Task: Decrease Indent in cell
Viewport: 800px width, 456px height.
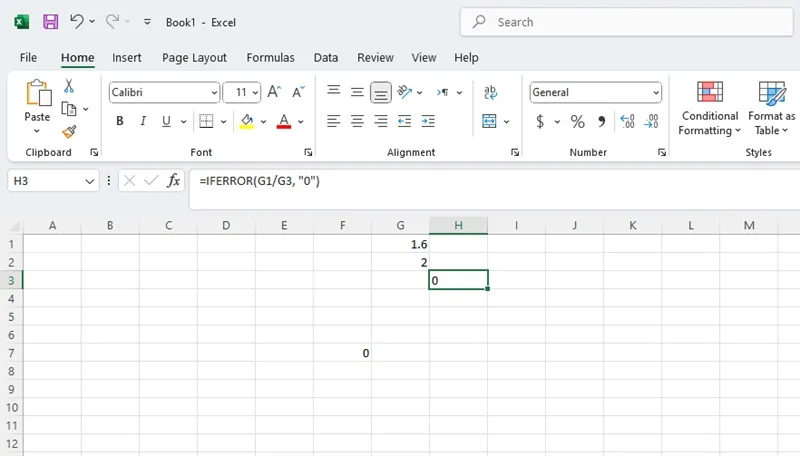Action: (405, 121)
